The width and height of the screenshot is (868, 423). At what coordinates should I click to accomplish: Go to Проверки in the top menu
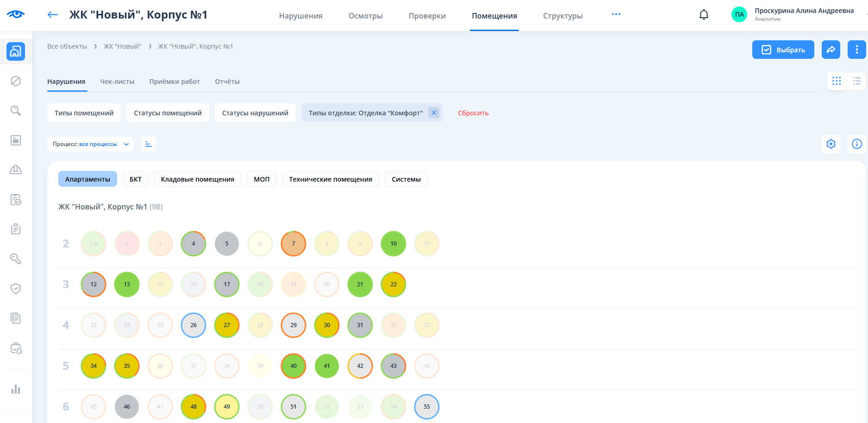(x=427, y=16)
